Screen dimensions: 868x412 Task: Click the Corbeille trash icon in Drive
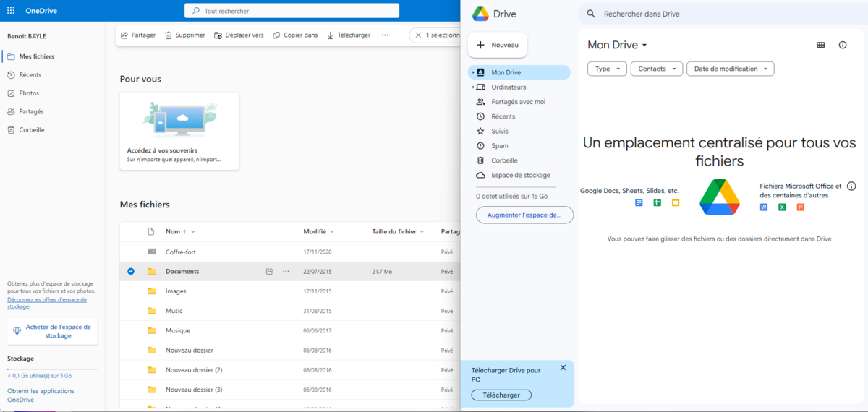pyautogui.click(x=480, y=160)
